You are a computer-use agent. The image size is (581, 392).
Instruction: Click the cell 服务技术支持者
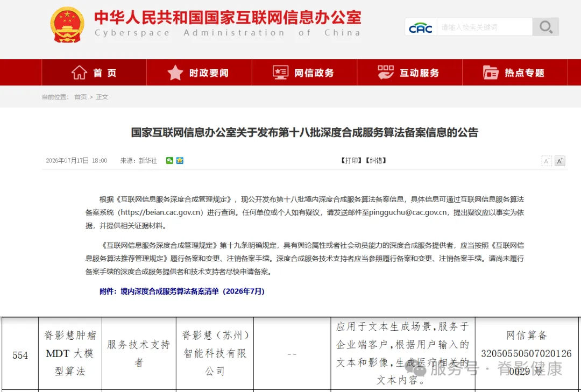(x=139, y=353)
